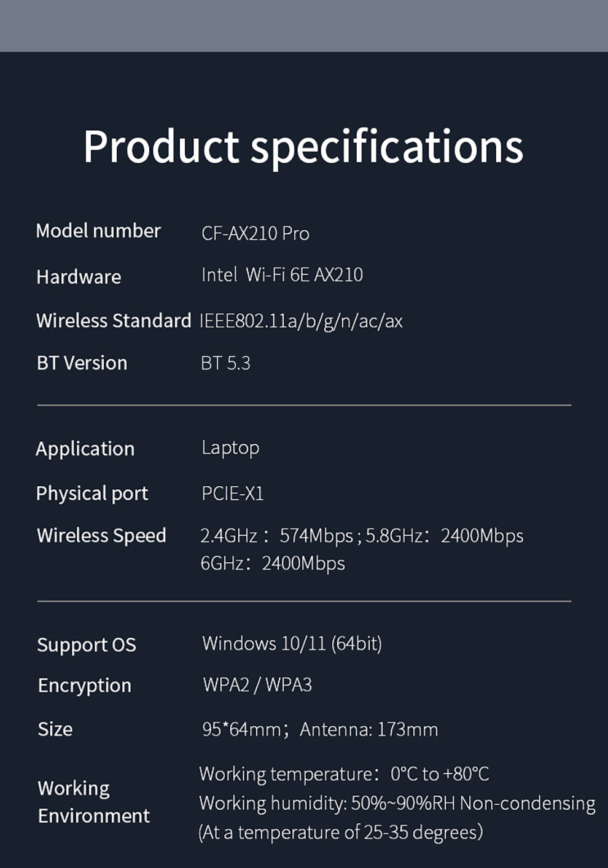Select the BT 5.3 value
608x868 pixels.
[225, 363]
